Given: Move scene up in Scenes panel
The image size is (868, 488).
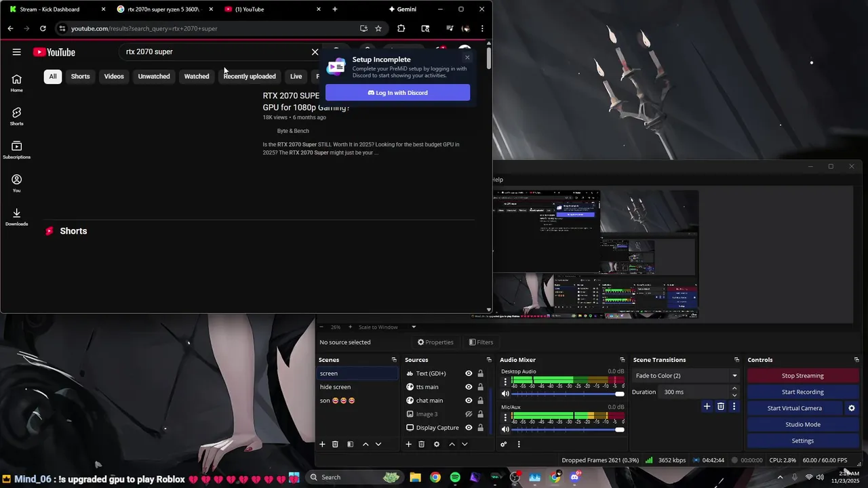Looking at the screenshot, I should pyautogui.click(x=366, y=444).
